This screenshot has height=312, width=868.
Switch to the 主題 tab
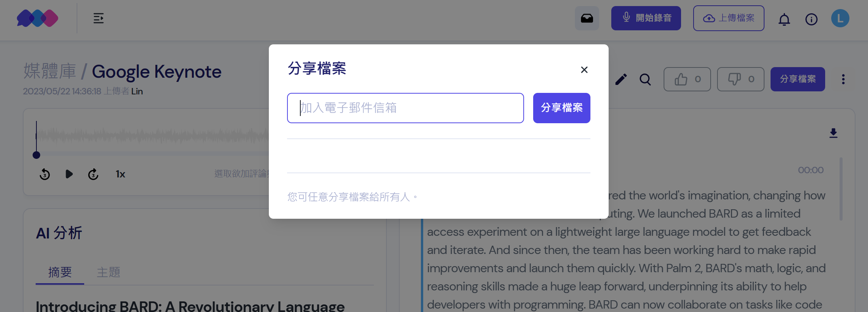click(x=108, y=272)
